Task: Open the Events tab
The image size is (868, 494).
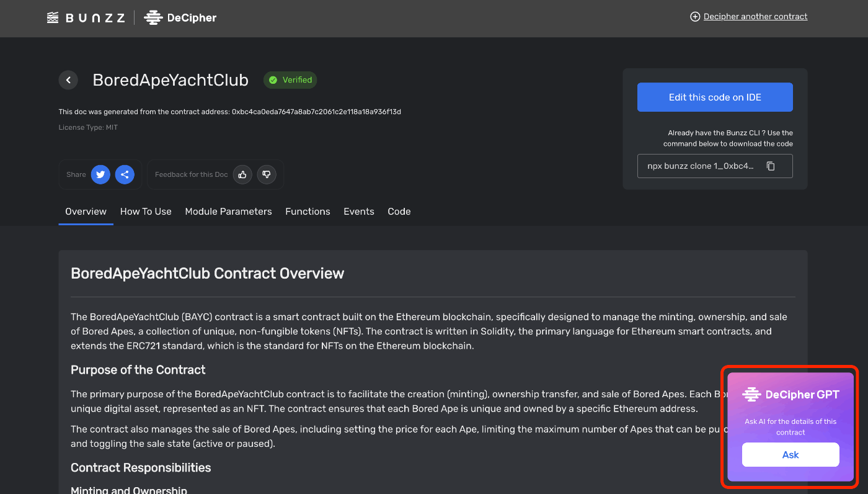Action: pos(359,212)
